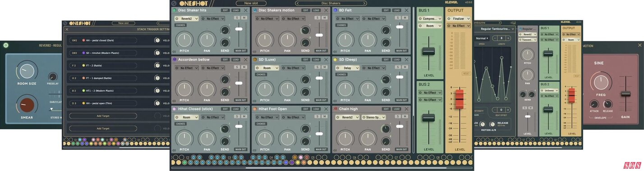The width and height of the screenshot is (644, 171).
Task: Remove the Chain high slot
Action: point(406,109)
